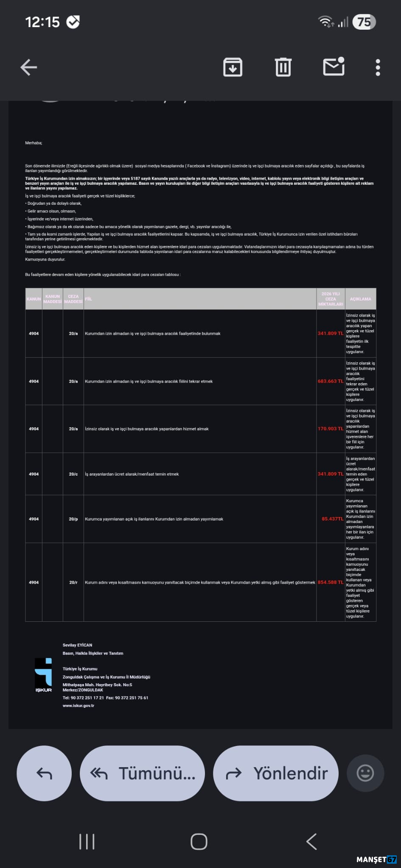Open the three-dot overflow menu

pos(378,67)
